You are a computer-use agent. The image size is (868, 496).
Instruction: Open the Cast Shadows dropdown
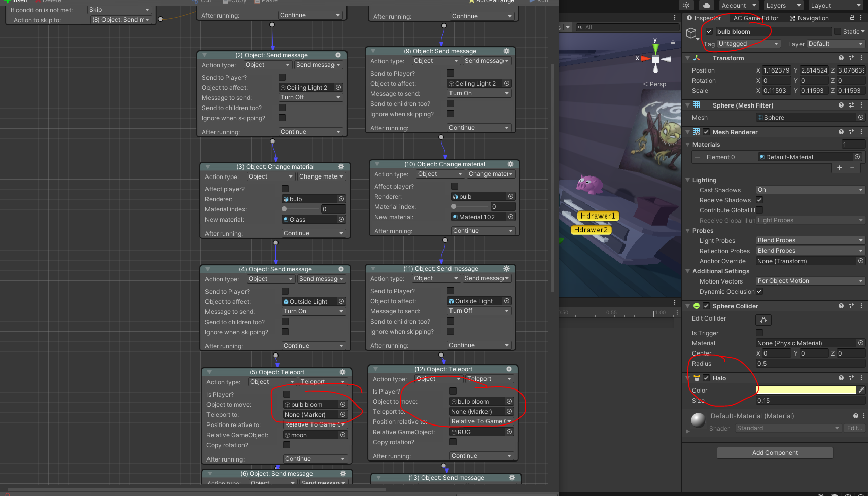(810, 190)
